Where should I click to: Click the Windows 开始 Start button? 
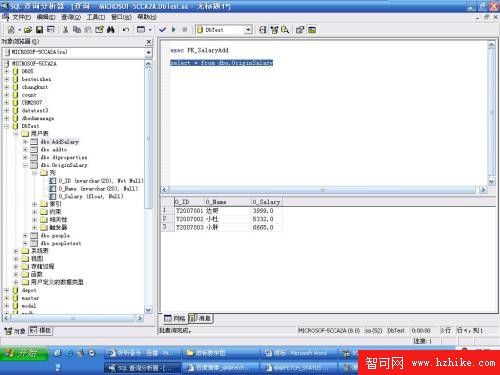(x=24, y=353)
